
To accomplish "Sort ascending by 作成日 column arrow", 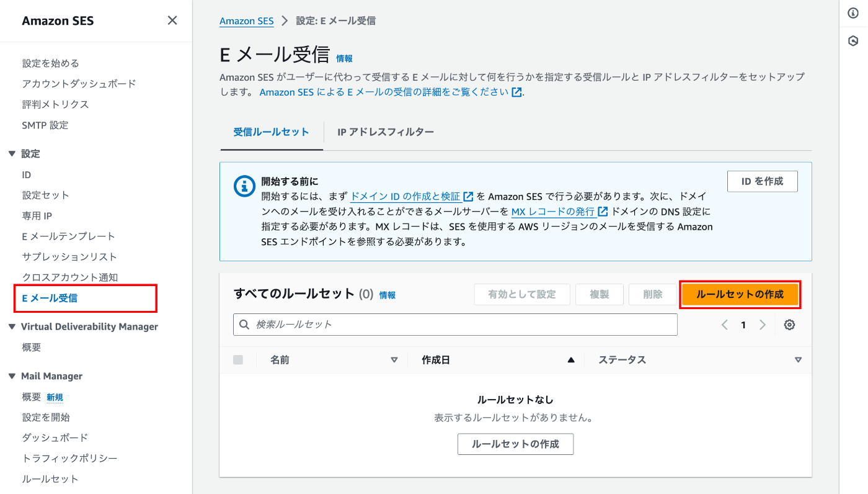I will click(571, 360).
